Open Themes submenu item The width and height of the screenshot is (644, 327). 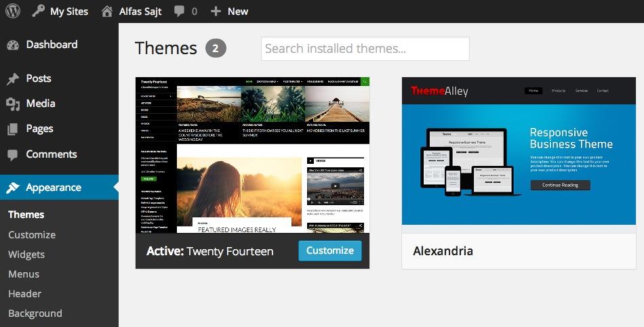[x=26, y=215]
